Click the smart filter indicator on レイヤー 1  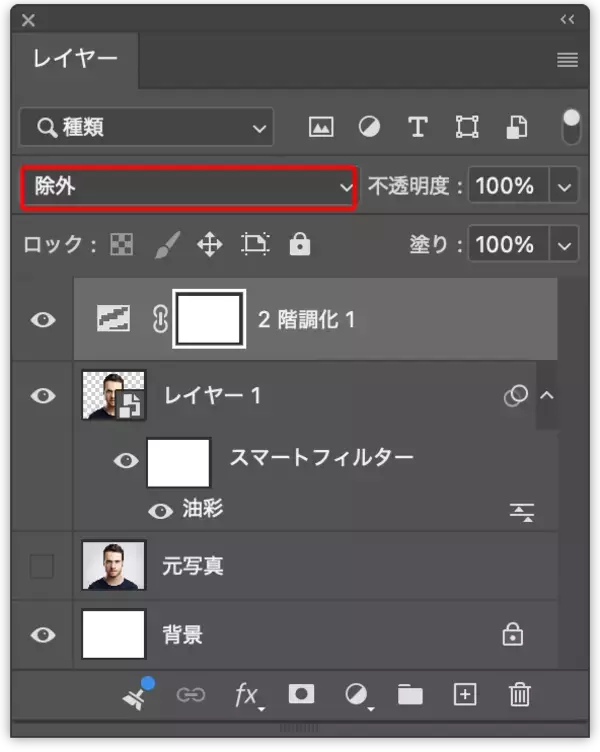pos(516,396)
